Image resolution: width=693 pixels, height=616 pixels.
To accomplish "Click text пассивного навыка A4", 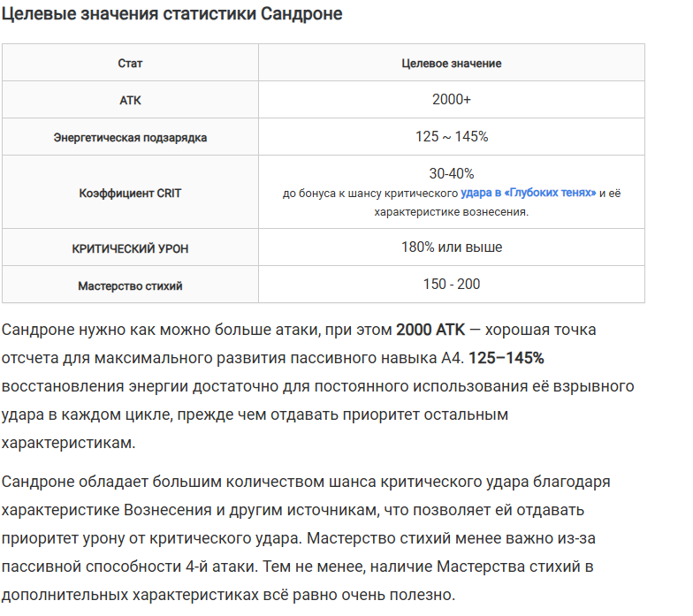I will [377, 358].
